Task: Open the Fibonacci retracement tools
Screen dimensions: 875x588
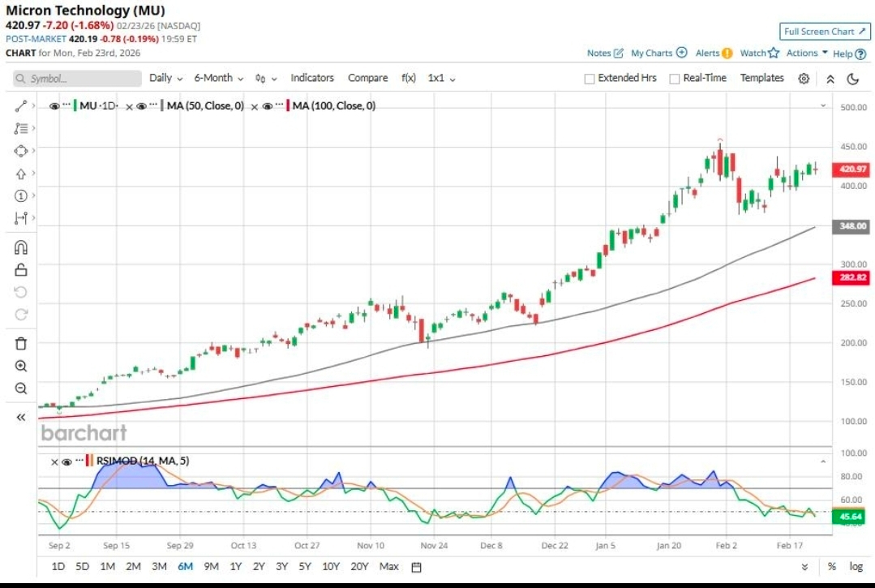Action: 20,128
